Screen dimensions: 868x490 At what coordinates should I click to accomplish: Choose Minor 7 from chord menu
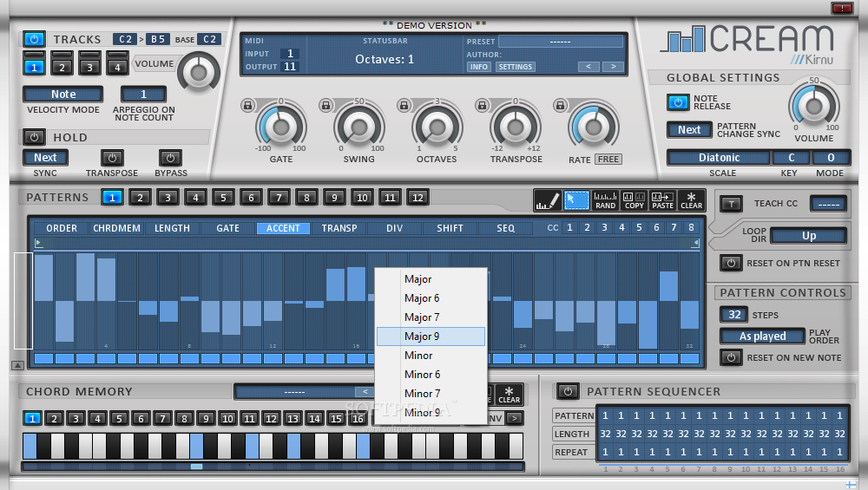pyautogui.click(x=431, y=393)
